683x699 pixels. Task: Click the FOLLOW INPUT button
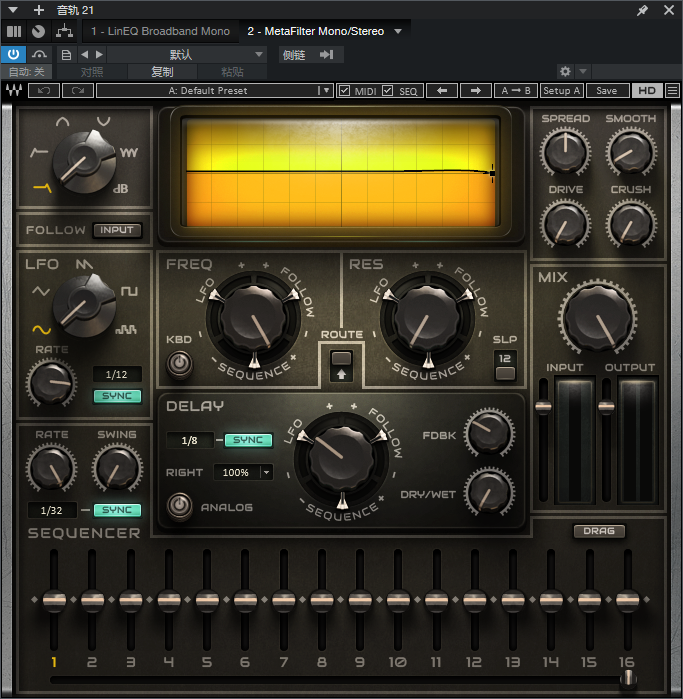click(x=117, y=230)
